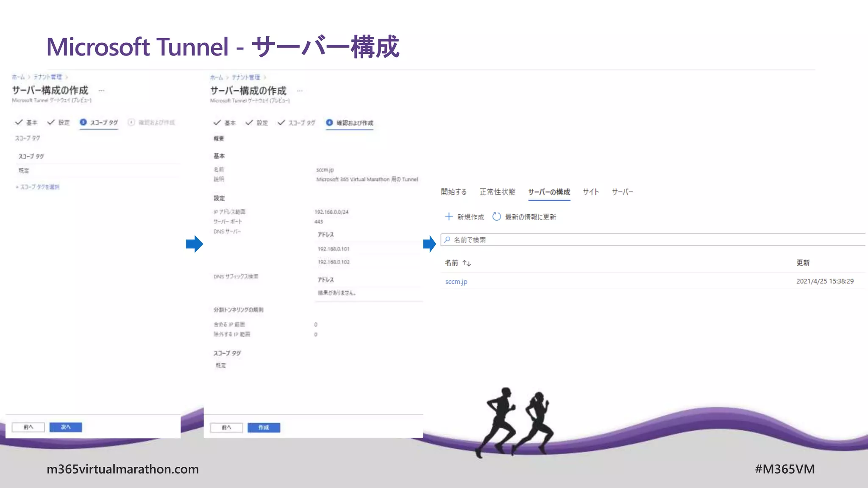Go back to 基本 step in the review panel
Viewport: 868px width, 488px height.
(x=225, y=123)
